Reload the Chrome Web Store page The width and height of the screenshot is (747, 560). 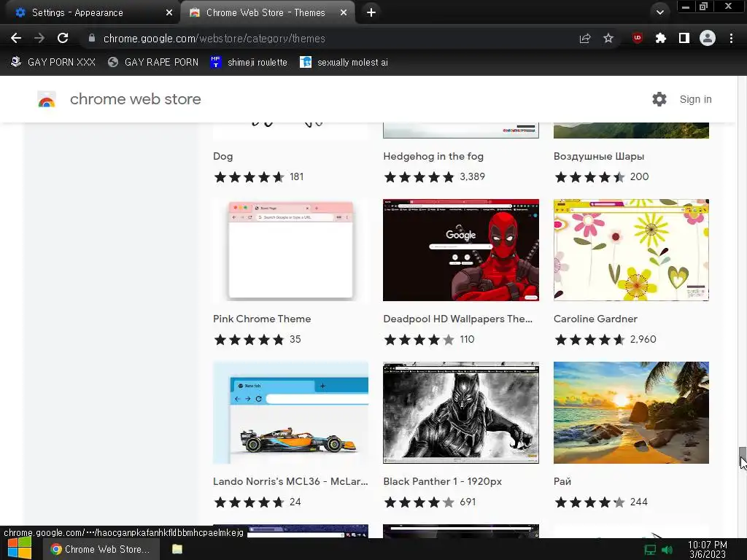(63, 38)
